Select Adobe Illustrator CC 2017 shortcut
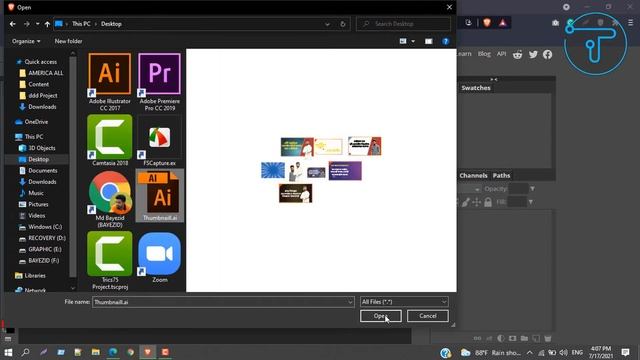640x360 pixels. click(x=109, y=82)
